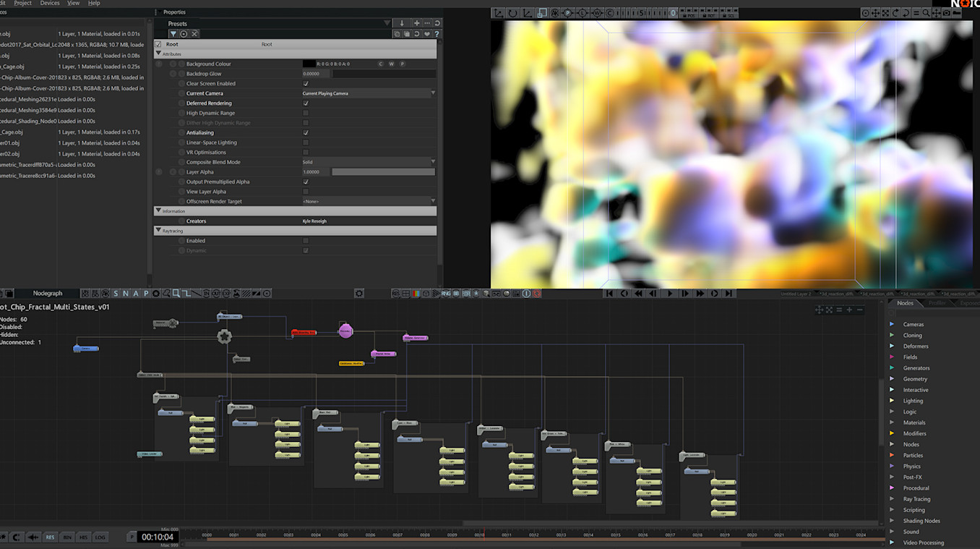
Task: Enable Linear-Space Lighting checkbox
Action: click(306, 142)
